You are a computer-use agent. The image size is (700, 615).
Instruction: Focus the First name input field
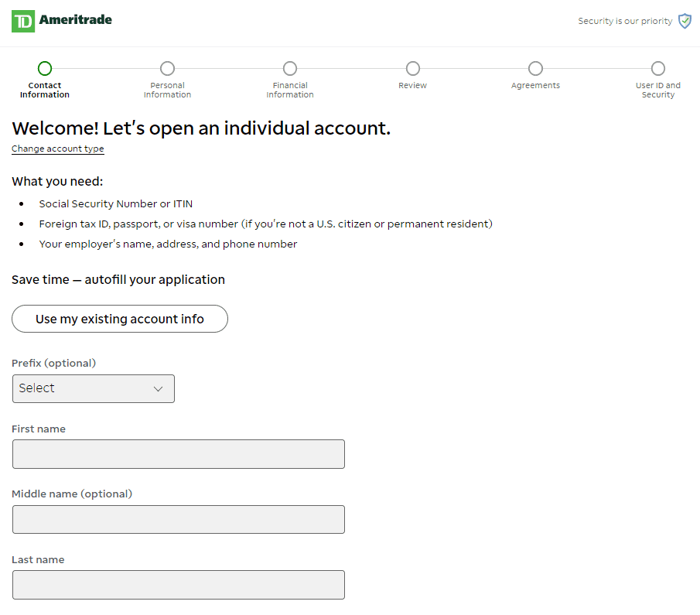[179, 454]
